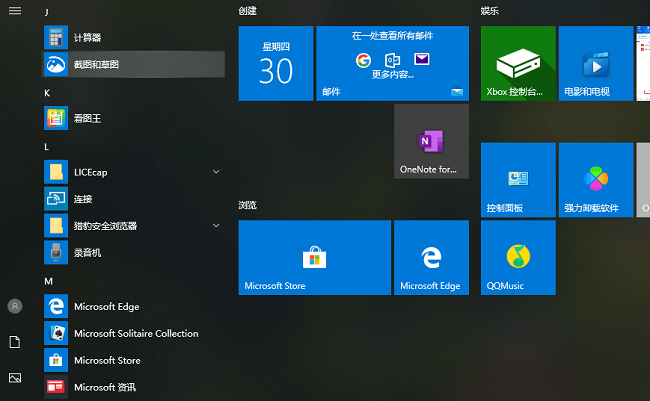Viewport: 650px width, 401px height.
Task: Launch the Microsoft Edge tile
Action: click(x=432, y=258)
